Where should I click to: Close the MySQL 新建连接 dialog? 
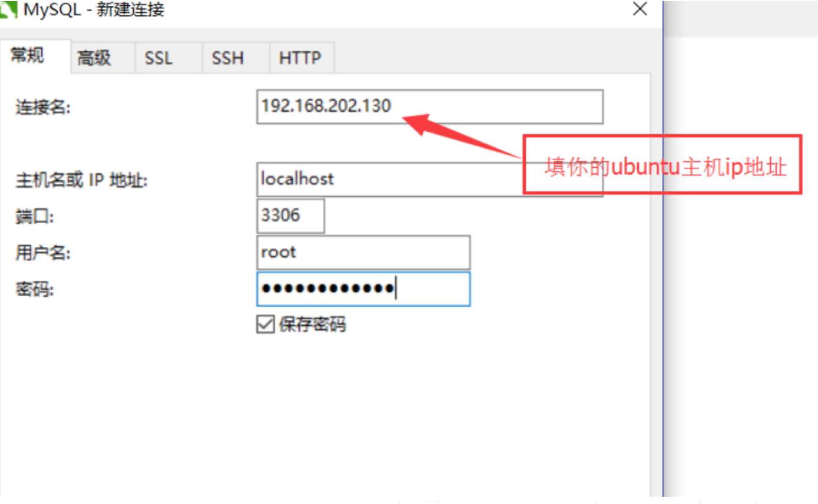tap(640, 9)
